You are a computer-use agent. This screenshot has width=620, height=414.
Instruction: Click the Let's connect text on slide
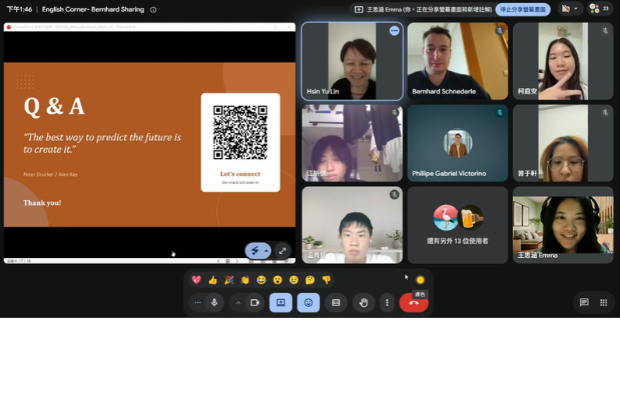click(240, 174)
